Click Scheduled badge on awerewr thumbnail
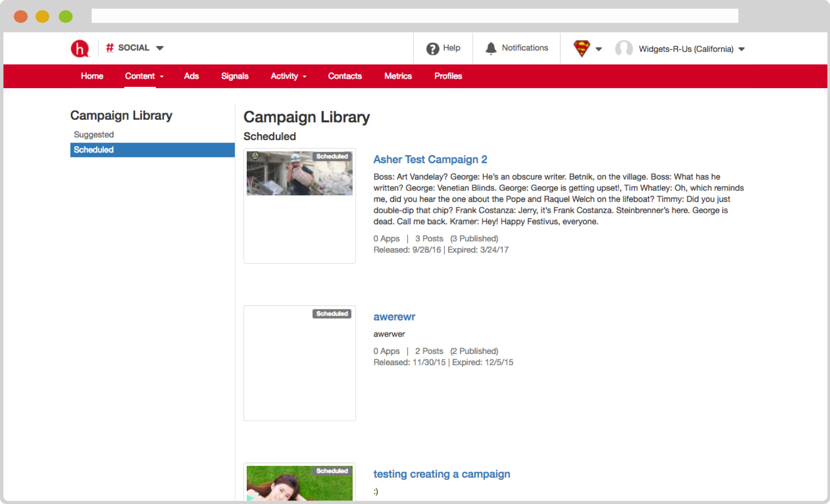The height and width of the screenshot is (504, 830). tap(332, 314)
